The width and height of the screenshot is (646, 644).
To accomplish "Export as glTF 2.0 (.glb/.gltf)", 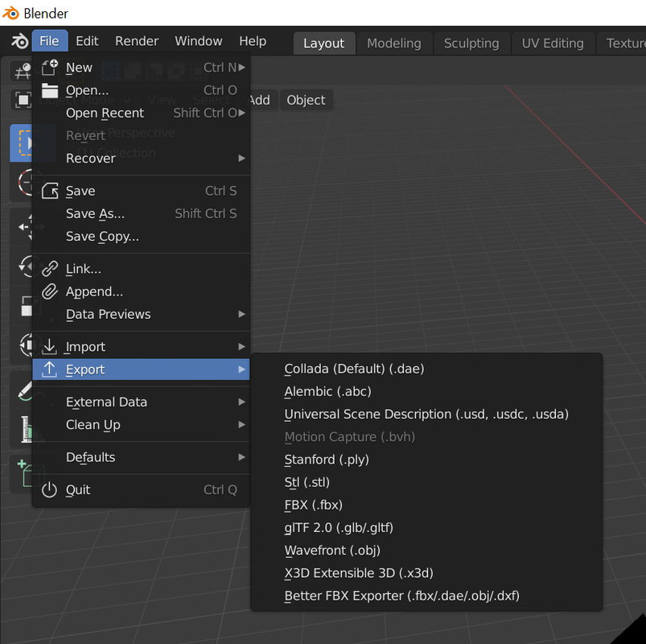I will point(426,527).
